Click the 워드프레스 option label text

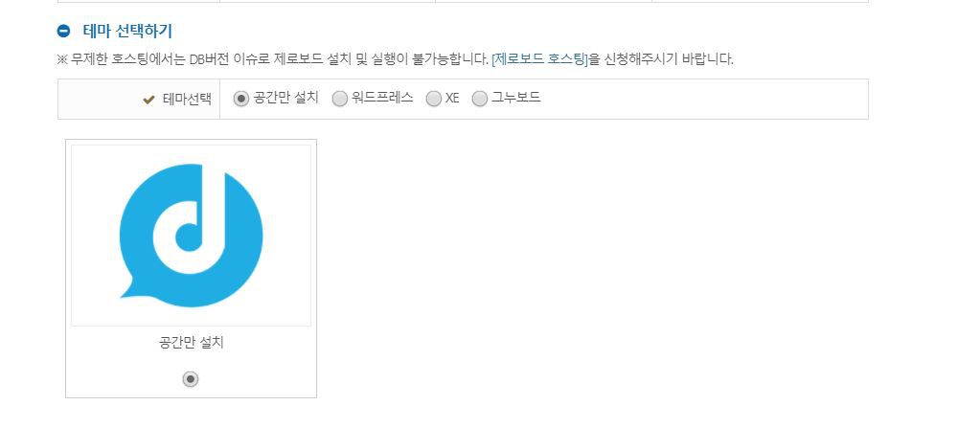click(x=382, y=98)
